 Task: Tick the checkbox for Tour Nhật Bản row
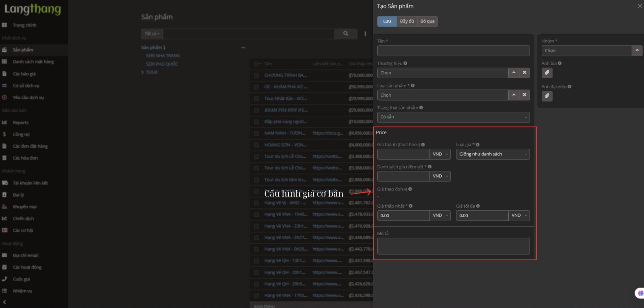[x=257, y=99]
